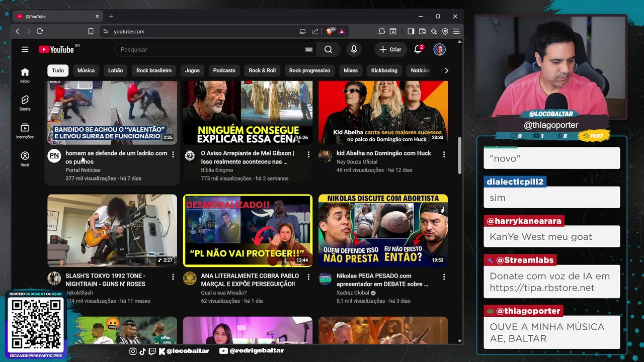Open options for 'homem se defende' video
644x362 pixels.
click(x=173, y=155)
